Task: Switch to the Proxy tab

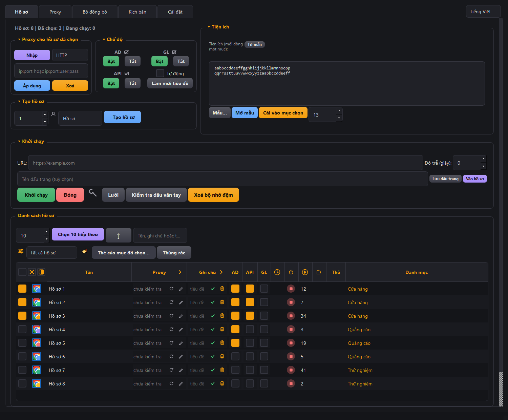Action: point(55,12)
